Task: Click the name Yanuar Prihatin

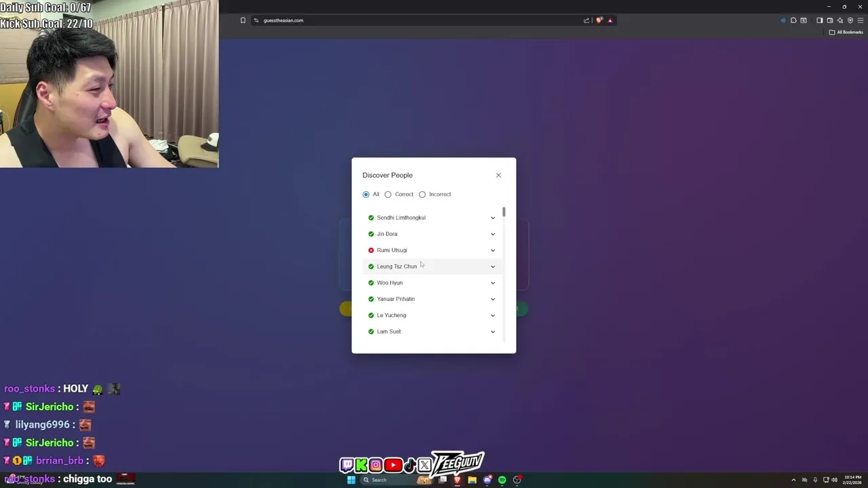Action: tap(395, 299)
